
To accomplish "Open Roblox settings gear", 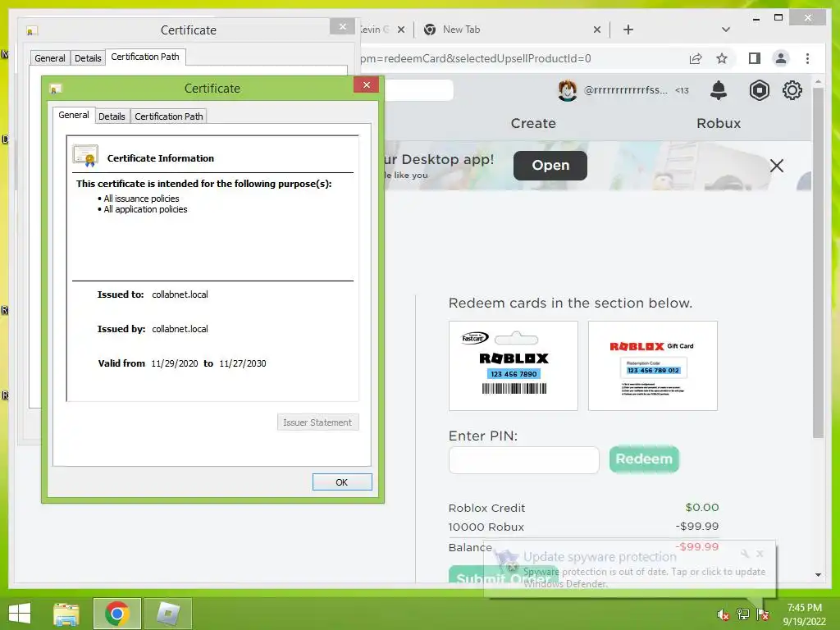I will tap(792, 90).
